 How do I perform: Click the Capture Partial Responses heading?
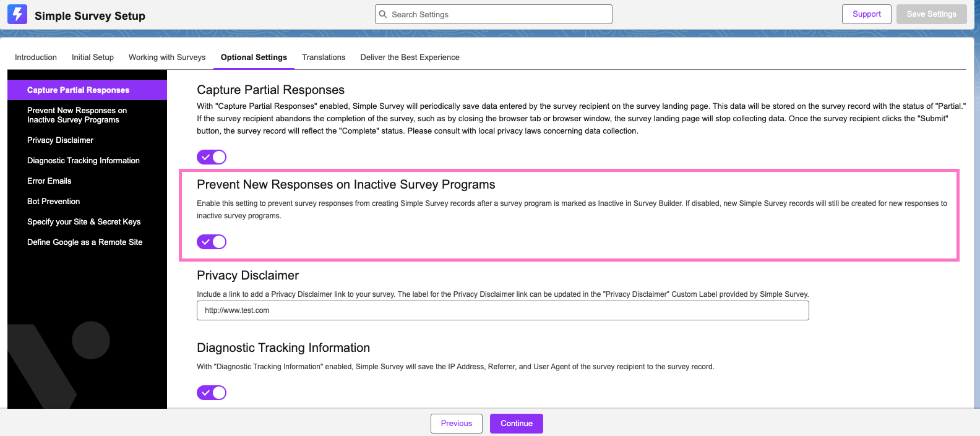coord(270,90)
